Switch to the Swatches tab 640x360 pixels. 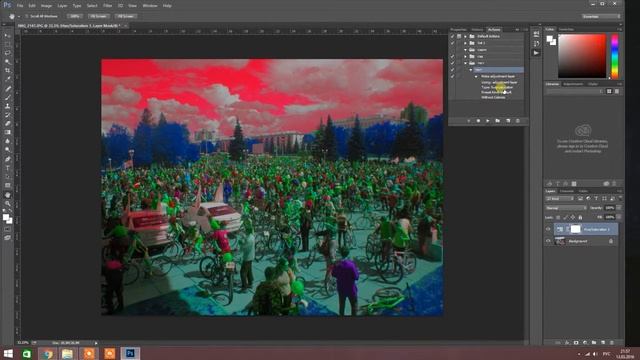click(x=566, y=29)
